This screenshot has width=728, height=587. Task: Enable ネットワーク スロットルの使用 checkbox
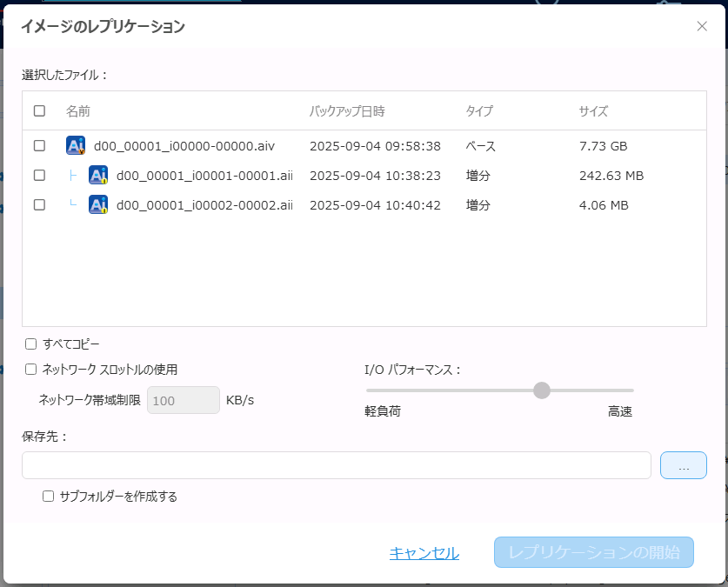31,370
